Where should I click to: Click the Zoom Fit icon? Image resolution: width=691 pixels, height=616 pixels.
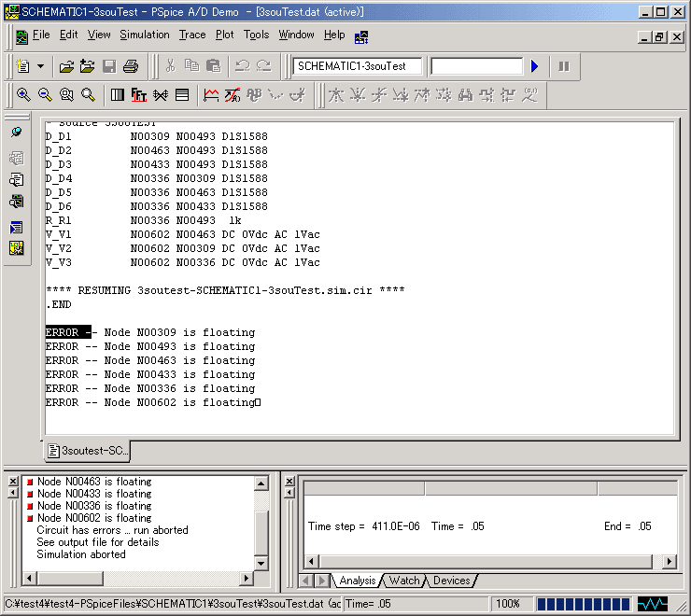[x=88, y=94]
